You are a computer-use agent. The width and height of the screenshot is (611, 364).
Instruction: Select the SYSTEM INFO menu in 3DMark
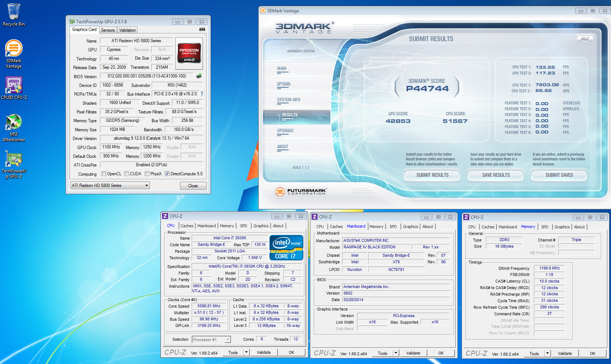tap(288, 100)
